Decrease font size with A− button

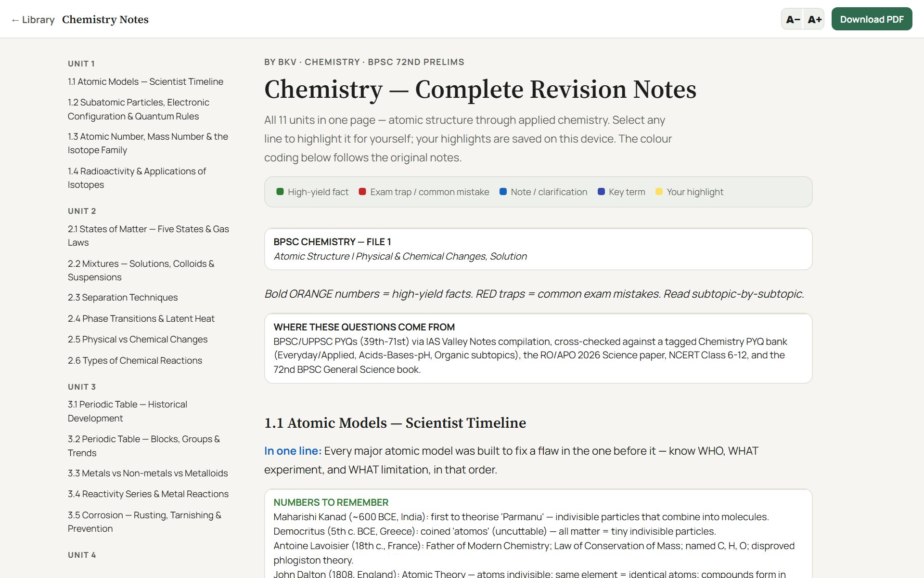793,19
